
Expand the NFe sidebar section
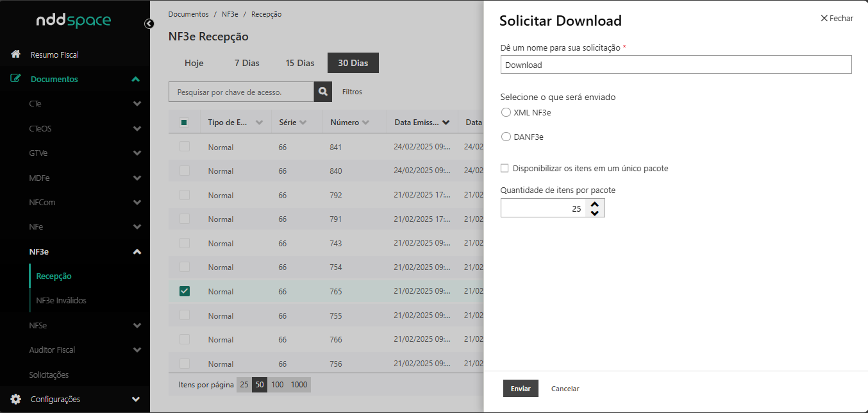tap(137, 227)
